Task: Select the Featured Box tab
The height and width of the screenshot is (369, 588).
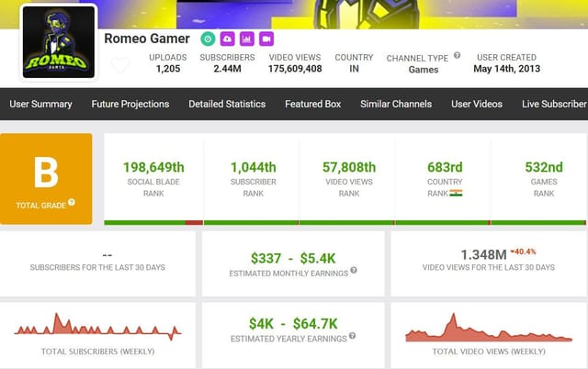Action: pos(312,104)
